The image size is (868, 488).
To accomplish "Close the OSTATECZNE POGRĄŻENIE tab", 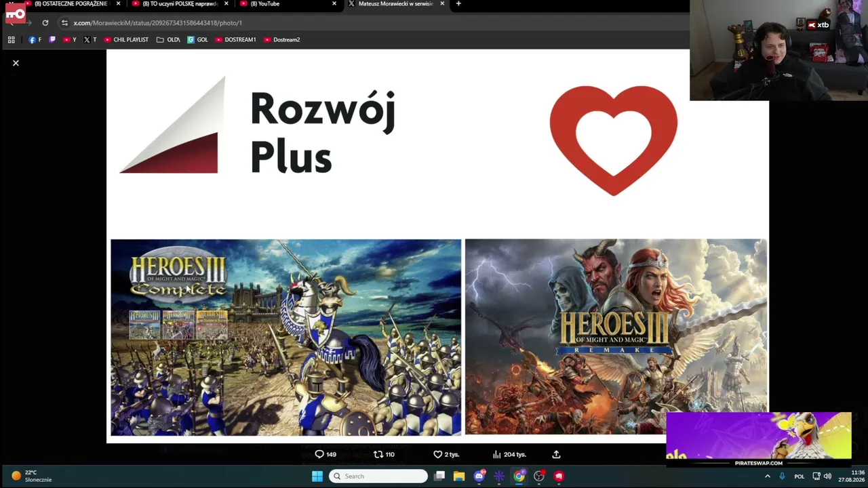I will 118,4.
